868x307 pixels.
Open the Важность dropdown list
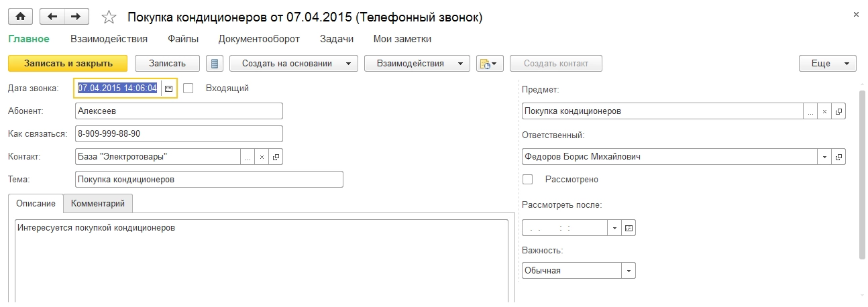click(x=629, y=271)
